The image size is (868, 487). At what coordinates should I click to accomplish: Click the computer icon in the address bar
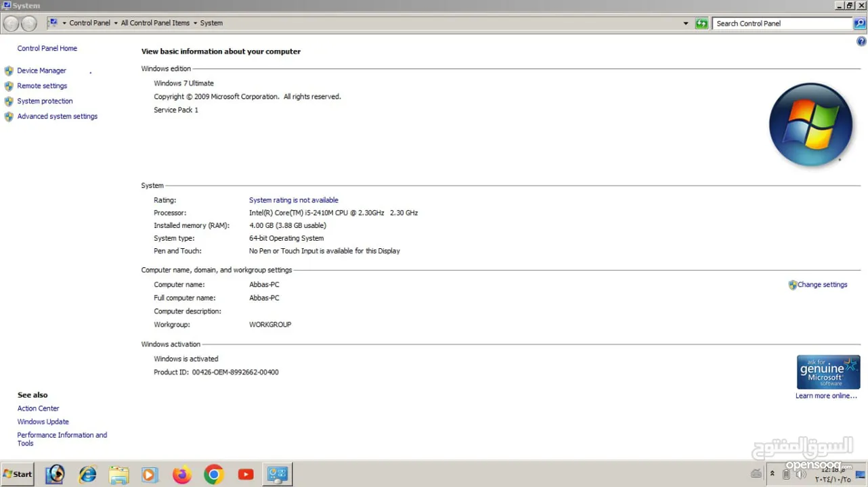53,23
